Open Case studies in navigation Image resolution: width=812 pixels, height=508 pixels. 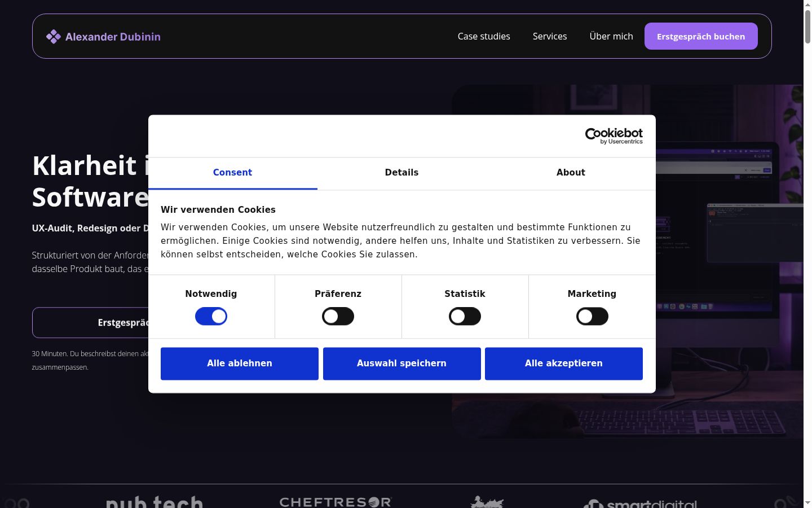(x=484, y=36)
